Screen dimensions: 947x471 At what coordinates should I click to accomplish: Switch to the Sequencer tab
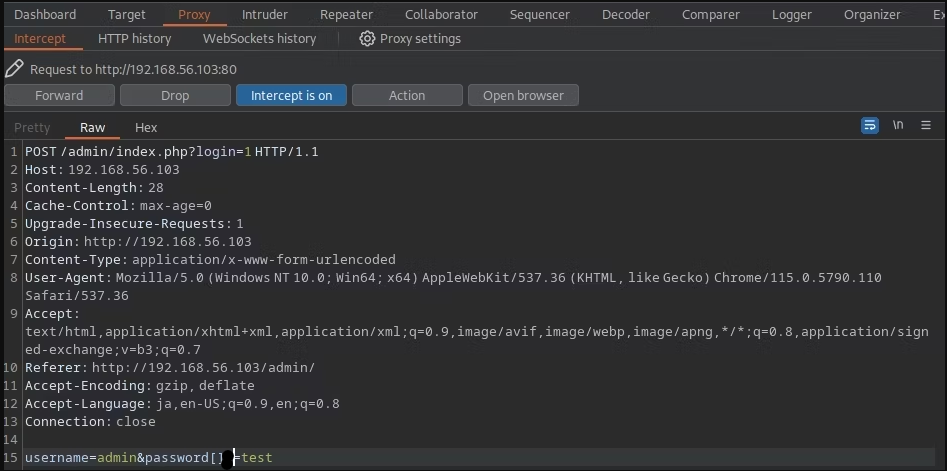[539, 14]
